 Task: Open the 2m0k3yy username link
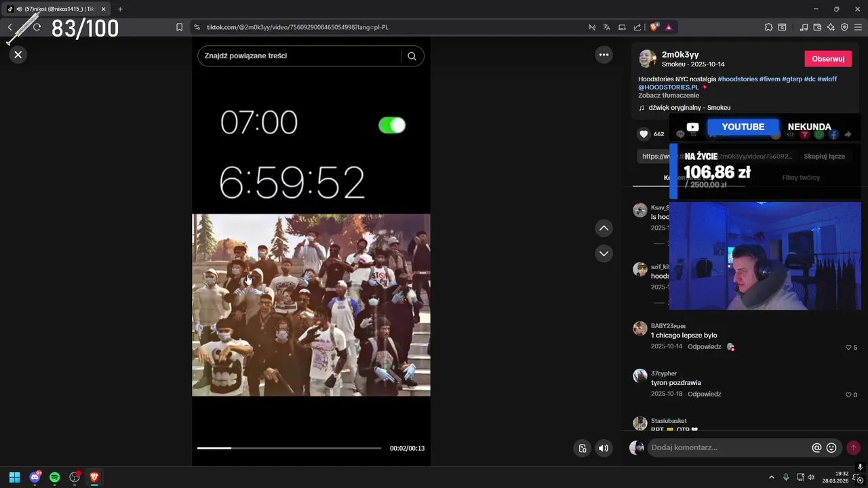point(680,54)
